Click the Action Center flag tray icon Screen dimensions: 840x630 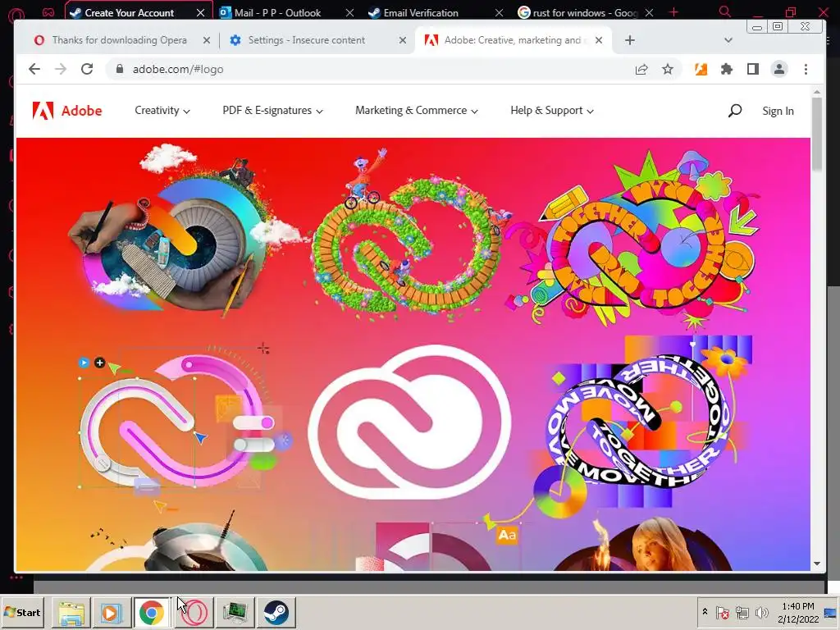click(722, 612)
